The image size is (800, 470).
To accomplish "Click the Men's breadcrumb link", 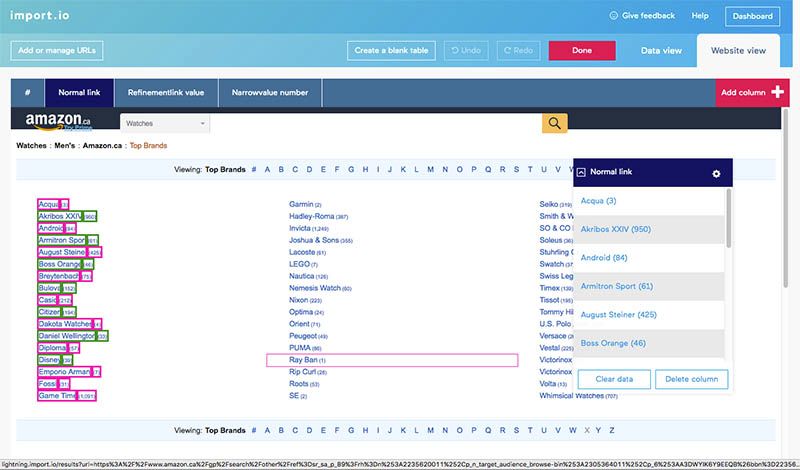I will click(x=64, y=145).
